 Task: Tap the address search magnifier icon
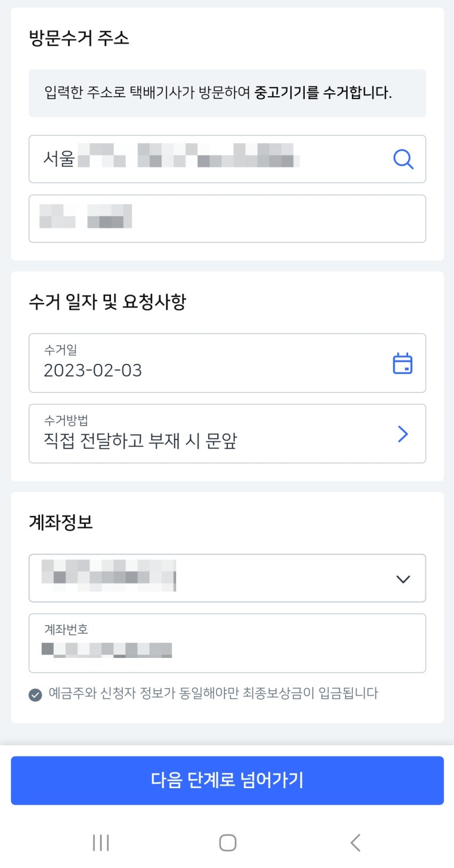click(403, 159)
